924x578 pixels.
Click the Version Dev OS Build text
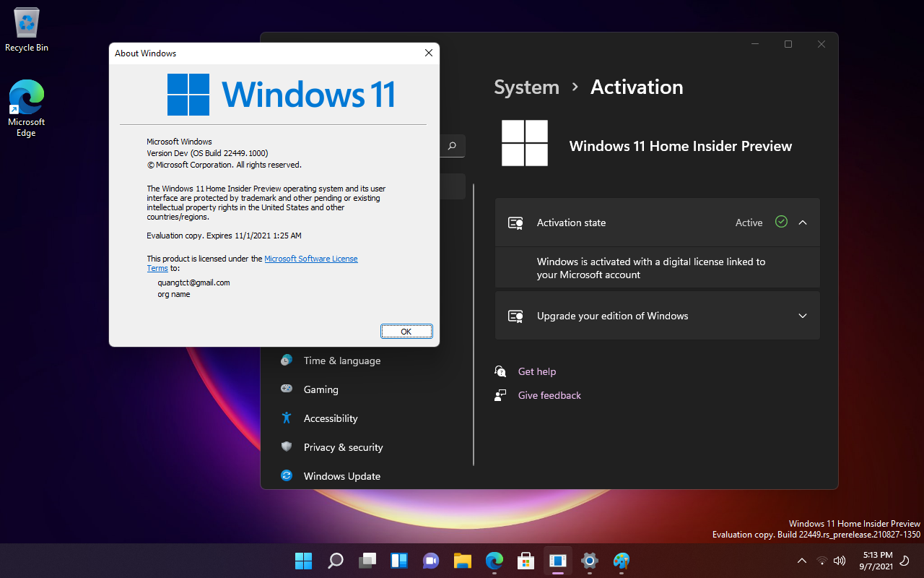[x=207, y=153]
